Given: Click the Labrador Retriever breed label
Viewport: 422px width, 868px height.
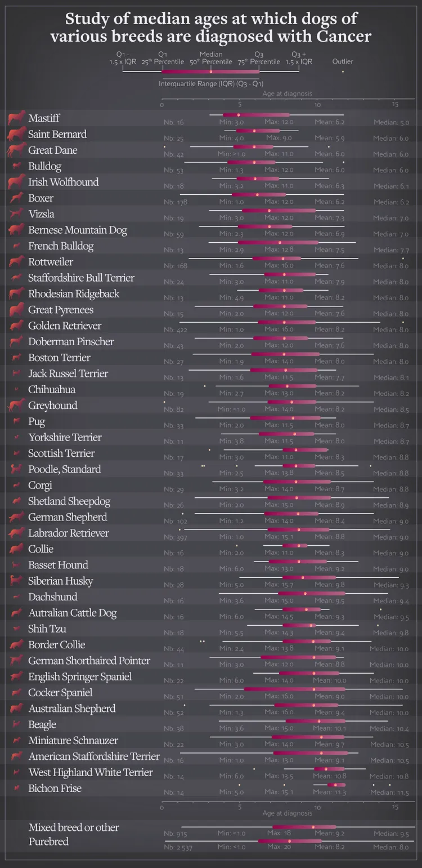Looking at the screenshot, I should tap(69, 533).
